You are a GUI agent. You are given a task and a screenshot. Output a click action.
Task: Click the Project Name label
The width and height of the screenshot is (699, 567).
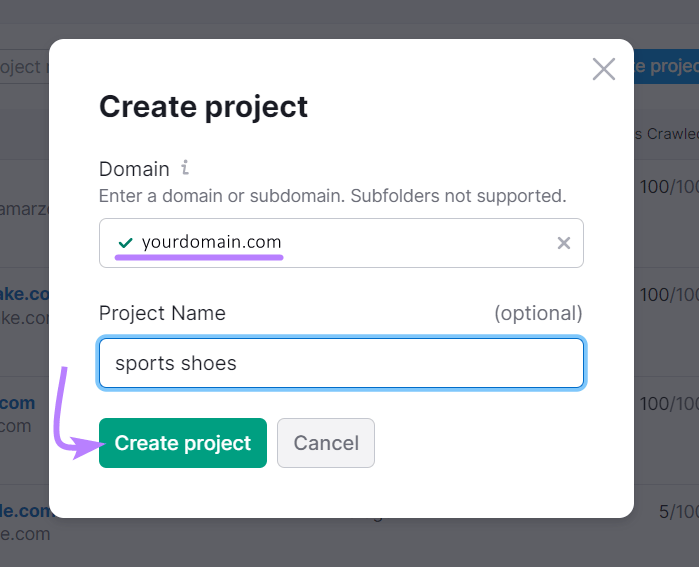coord(162,313)
